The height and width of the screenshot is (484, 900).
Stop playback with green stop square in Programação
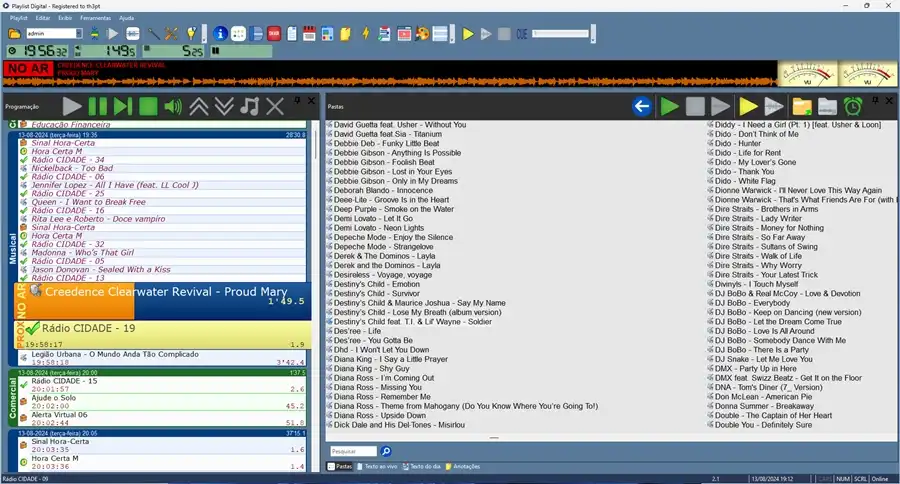point(148,106)
